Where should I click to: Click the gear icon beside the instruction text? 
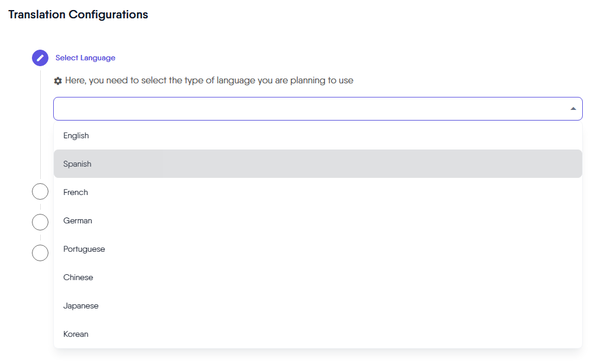click(58, 81)
